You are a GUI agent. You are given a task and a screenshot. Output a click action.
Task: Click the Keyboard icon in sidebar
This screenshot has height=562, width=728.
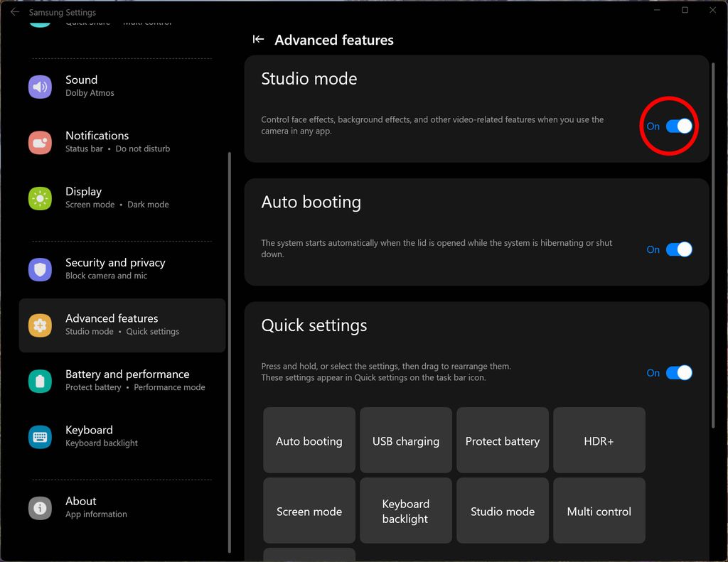pos(40,437)
